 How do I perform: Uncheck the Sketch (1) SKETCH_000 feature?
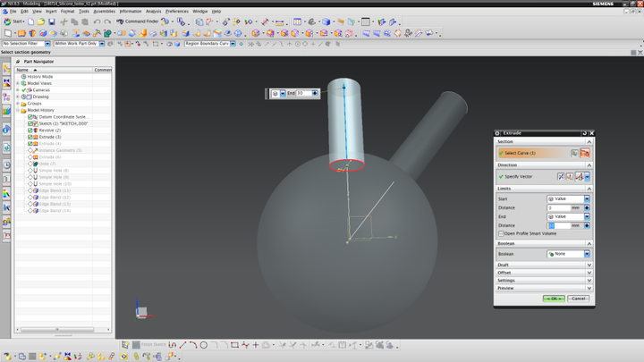[x=30, y=123]
